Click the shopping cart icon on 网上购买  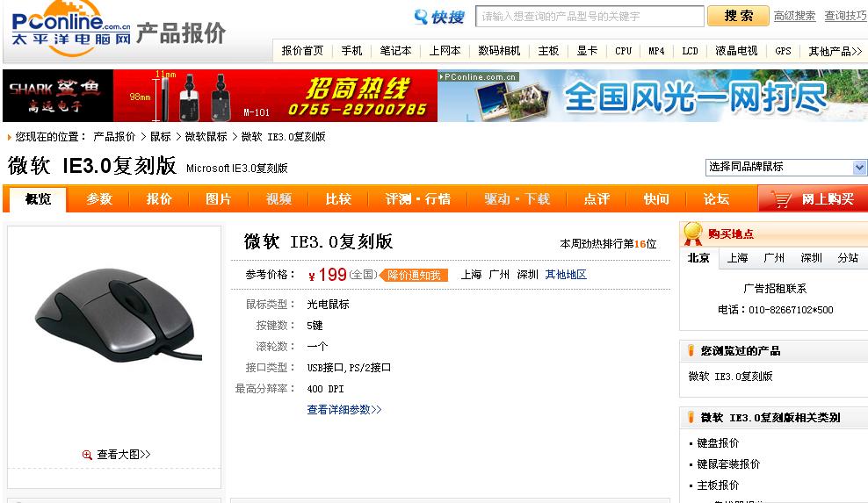point(781,199)
